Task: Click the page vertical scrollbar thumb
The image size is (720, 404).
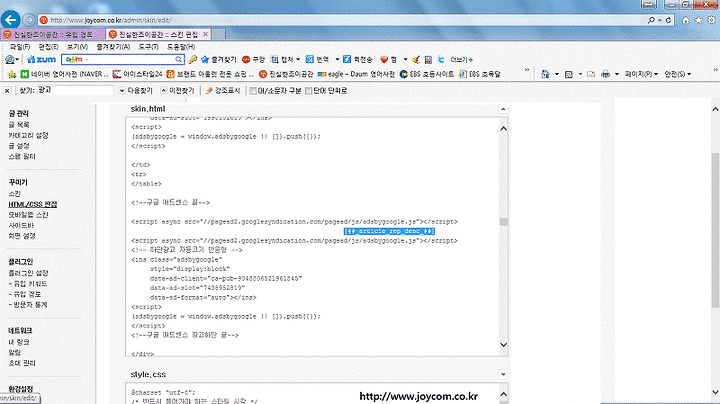Action: [715, 230]
